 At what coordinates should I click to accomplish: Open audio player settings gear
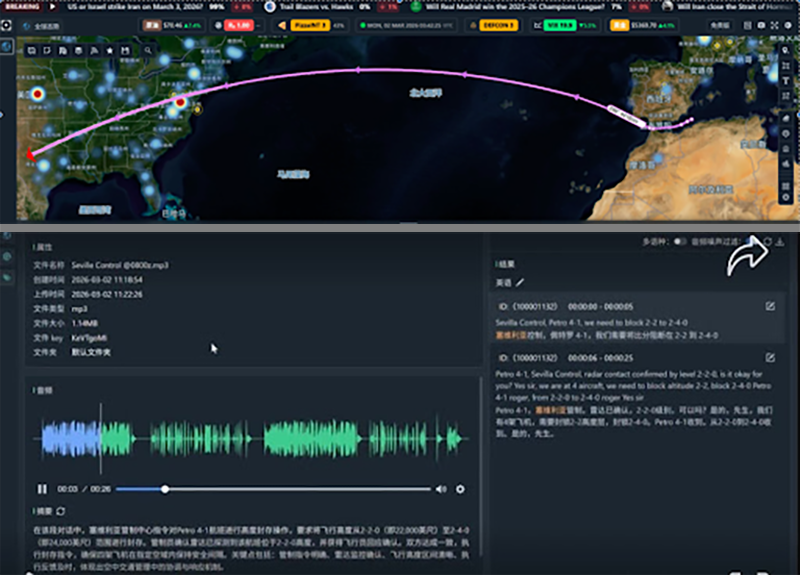tap(460, 489)
